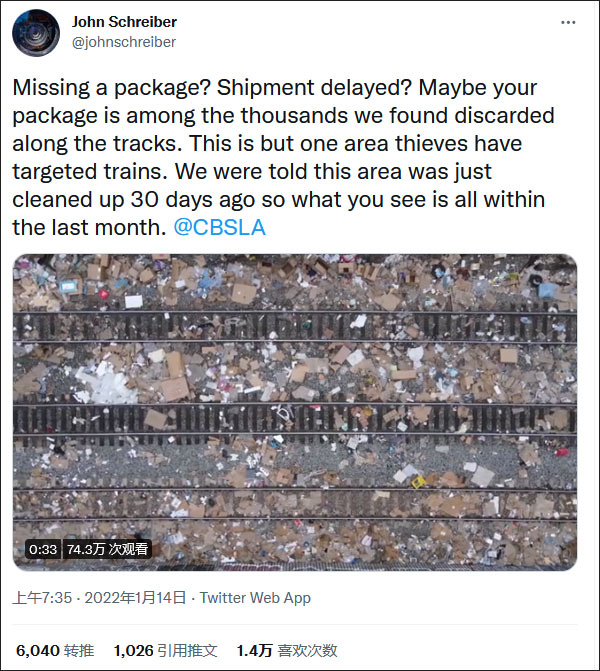The width and height of the screenshot is (600, 671).
Task: Open the Twitter Web App source link
Action: coord(255,598)
